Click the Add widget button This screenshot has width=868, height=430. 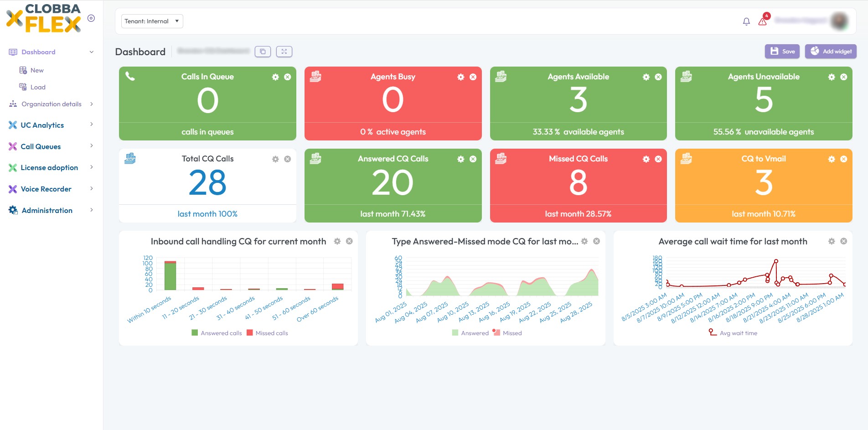tap(831, 52)
